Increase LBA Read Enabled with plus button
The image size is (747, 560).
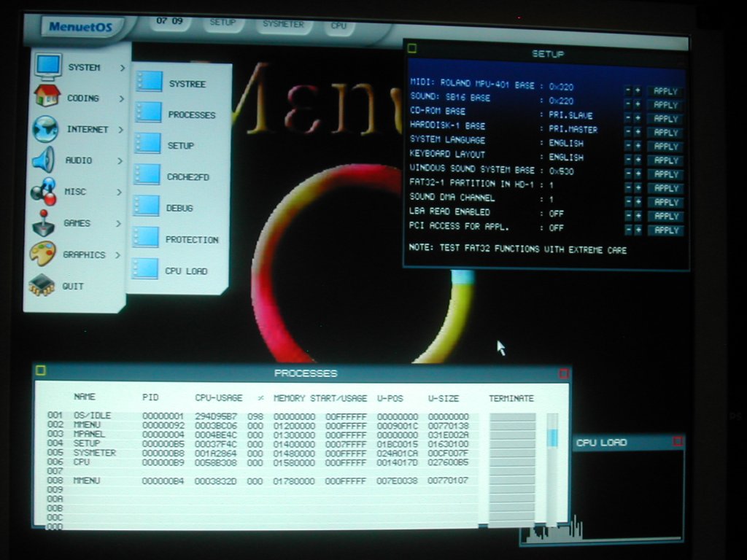click(x=638, y=217)
